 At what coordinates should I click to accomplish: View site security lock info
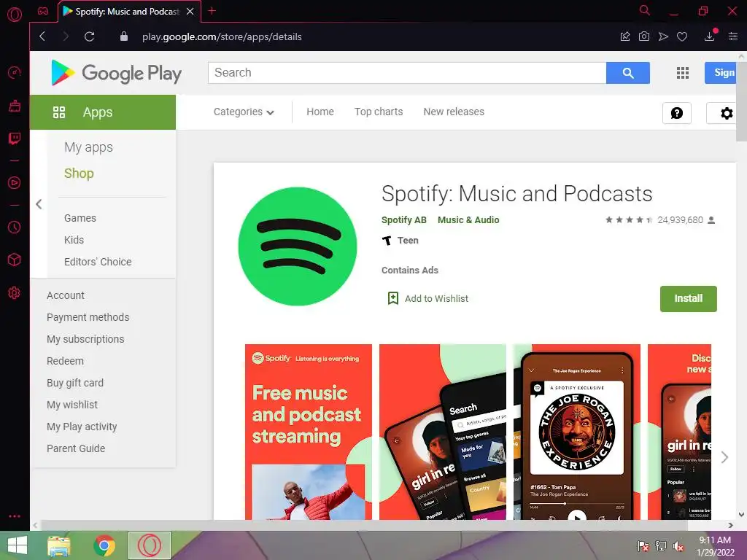point(124,36)
